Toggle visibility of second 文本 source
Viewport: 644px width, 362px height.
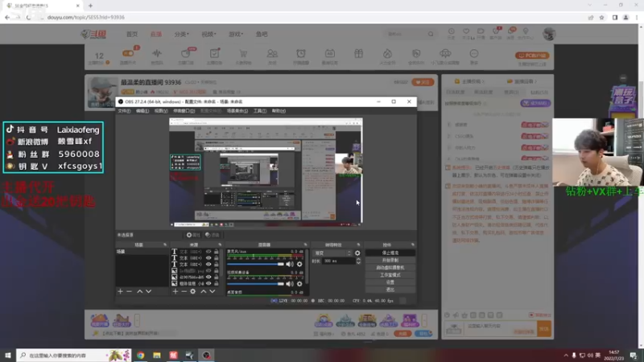tap(208, 258)
